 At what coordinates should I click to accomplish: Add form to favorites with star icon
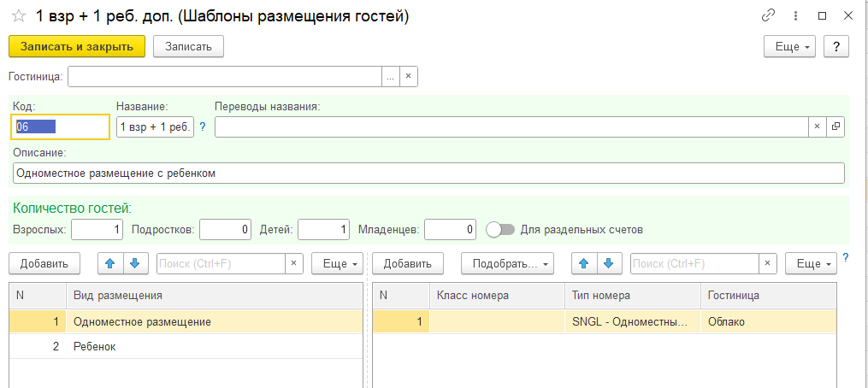[19, 16]
